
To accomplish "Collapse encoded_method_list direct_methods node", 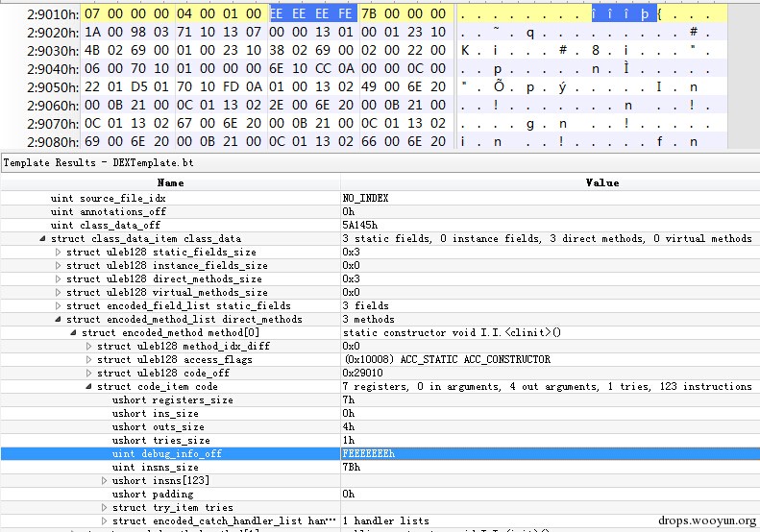I will click(59, 320).
